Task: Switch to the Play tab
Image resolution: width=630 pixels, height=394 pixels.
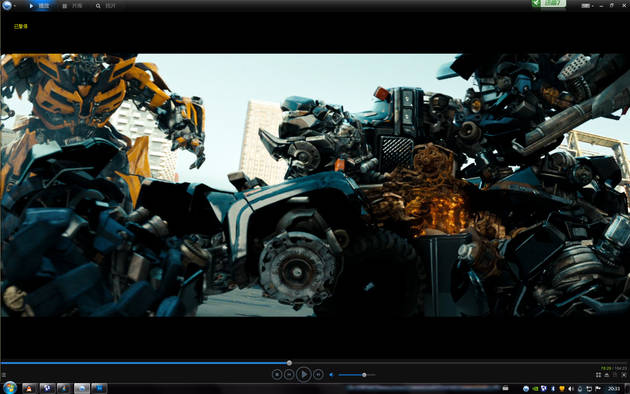Action: coord(40,6)
